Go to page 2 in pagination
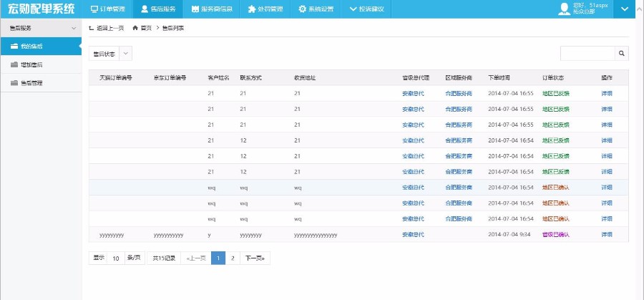Screen dimensions: 644x300 [233, 258]
